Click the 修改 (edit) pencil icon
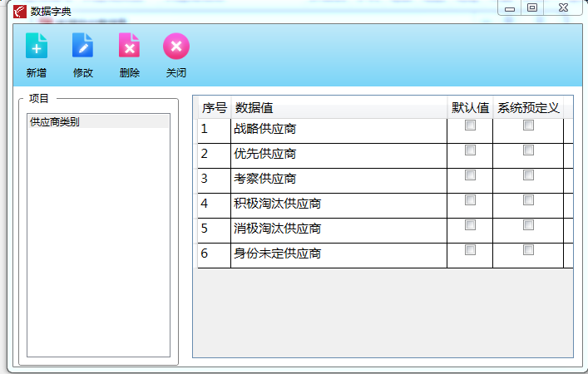 coord(82,46)
